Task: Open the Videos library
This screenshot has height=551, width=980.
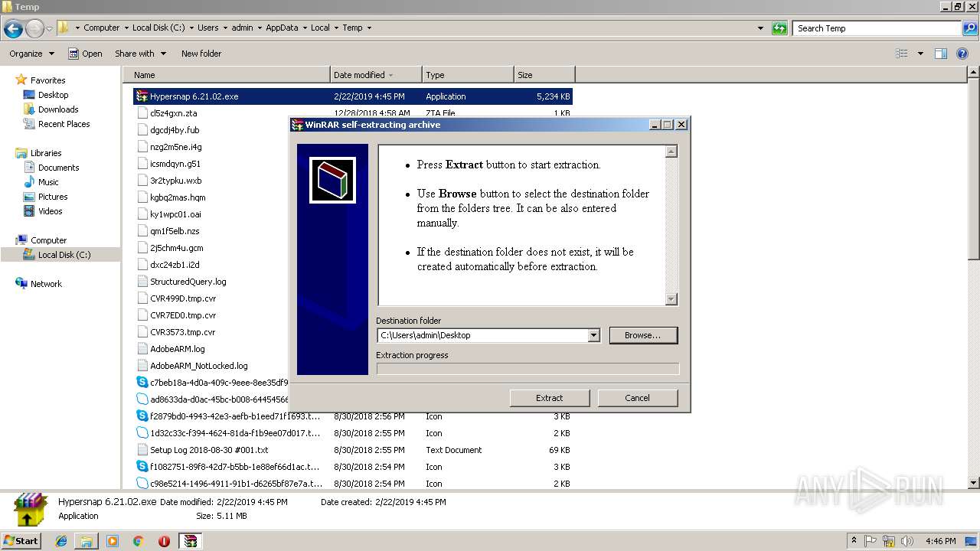Action: coord(50,211)
